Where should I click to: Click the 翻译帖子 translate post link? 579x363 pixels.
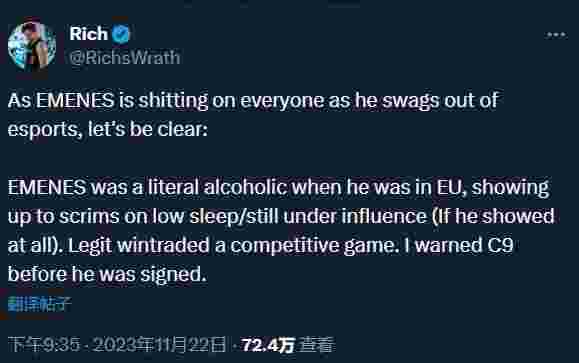[x=40, y=304]
